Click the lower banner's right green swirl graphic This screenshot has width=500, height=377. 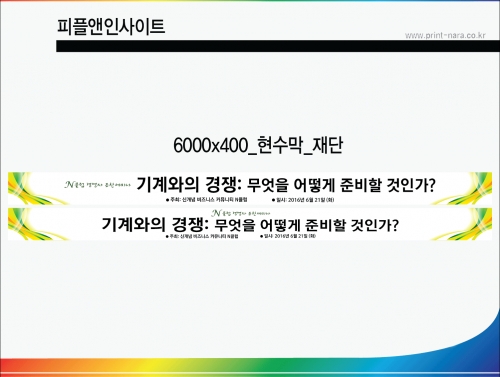[467, 224]
